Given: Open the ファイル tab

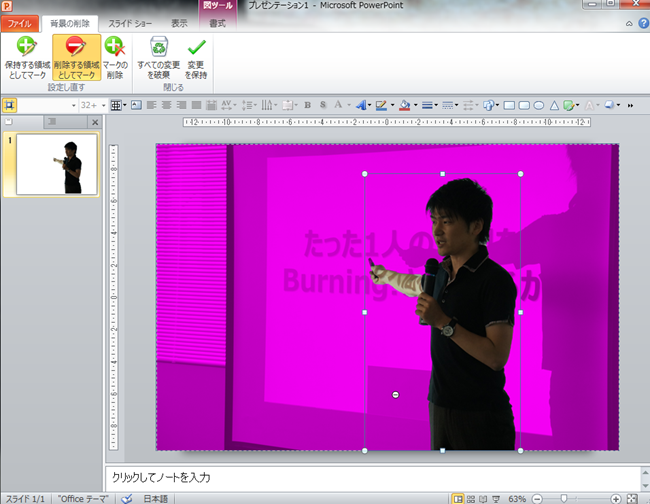Looking at the screenshot, I should [21, 22].
